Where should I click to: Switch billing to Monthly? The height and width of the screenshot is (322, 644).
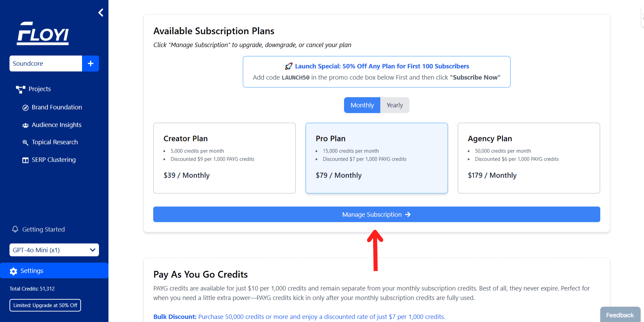[x=362, y=105]
